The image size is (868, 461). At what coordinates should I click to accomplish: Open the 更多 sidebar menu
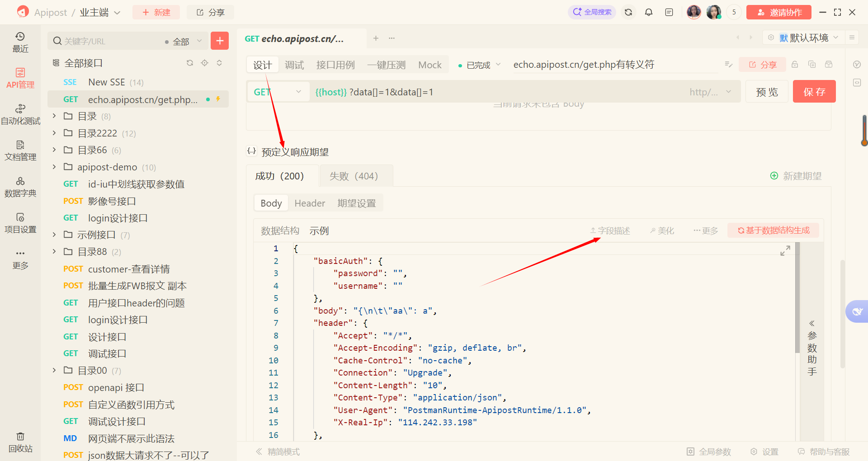[20, 259]
